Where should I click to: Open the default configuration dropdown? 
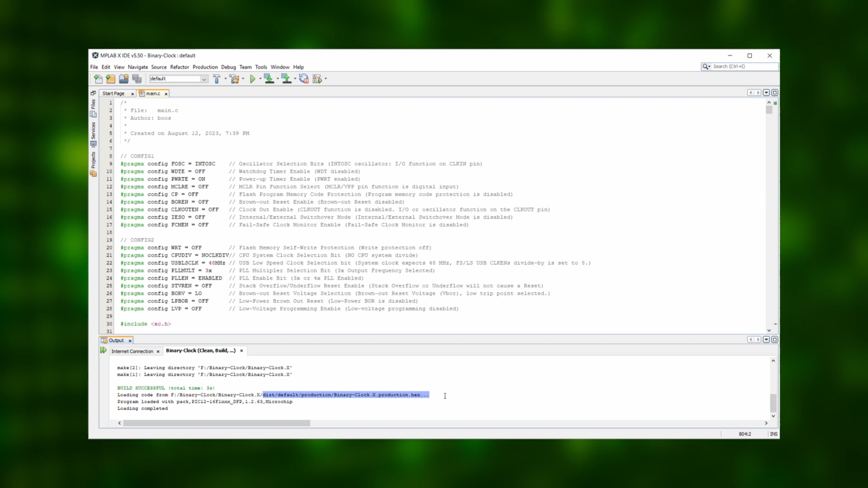204,79
